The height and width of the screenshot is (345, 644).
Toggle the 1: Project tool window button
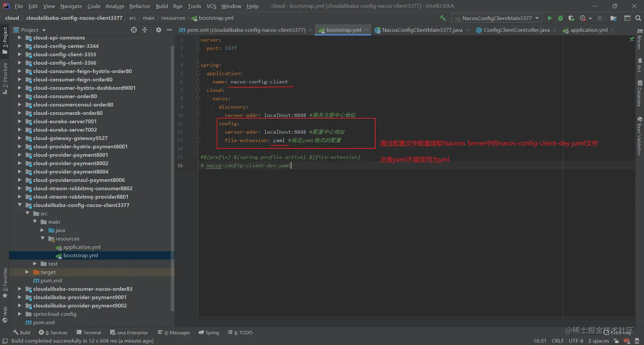point(5,41)
